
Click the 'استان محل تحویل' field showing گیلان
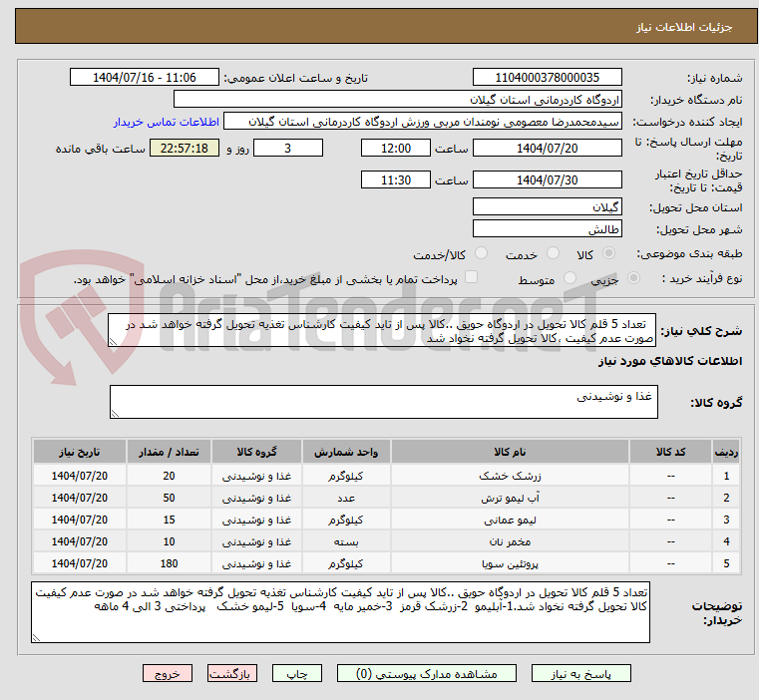[547, 207]
